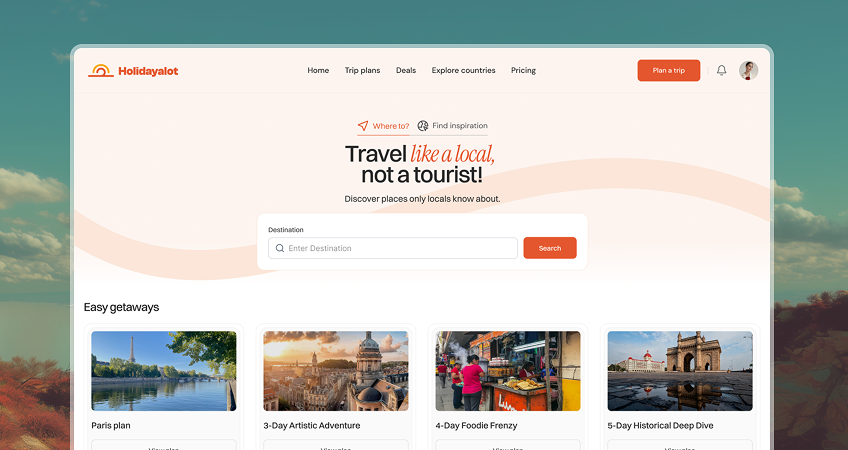The height and width of the screenshot is (450, 848).
Task: Open the Paris plan photo thumbnail
Action: coord(164,371)
